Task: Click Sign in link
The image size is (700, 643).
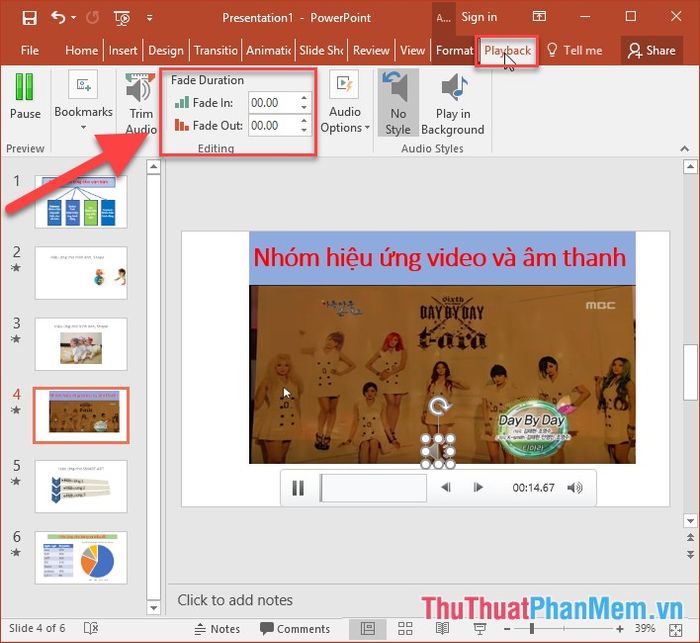Action: coord(479,17)
